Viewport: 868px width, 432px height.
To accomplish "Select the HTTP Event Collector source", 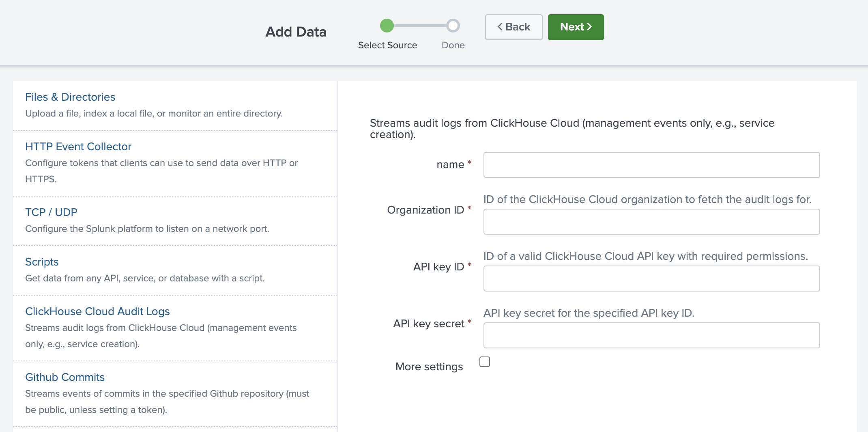I will [x=78, y=147].
